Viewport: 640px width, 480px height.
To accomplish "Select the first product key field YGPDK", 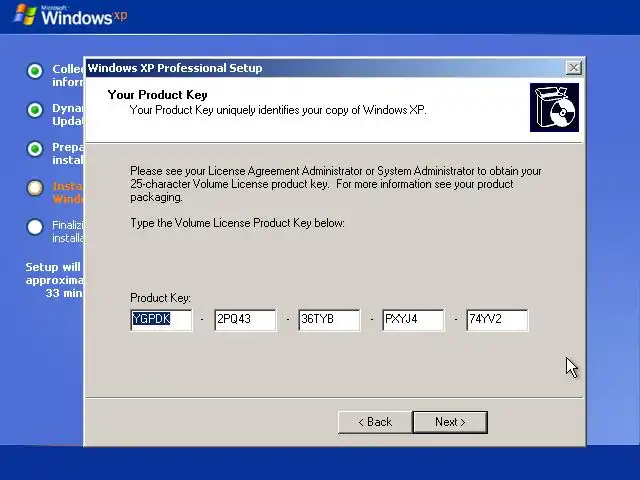I will (x=161, y=320).
